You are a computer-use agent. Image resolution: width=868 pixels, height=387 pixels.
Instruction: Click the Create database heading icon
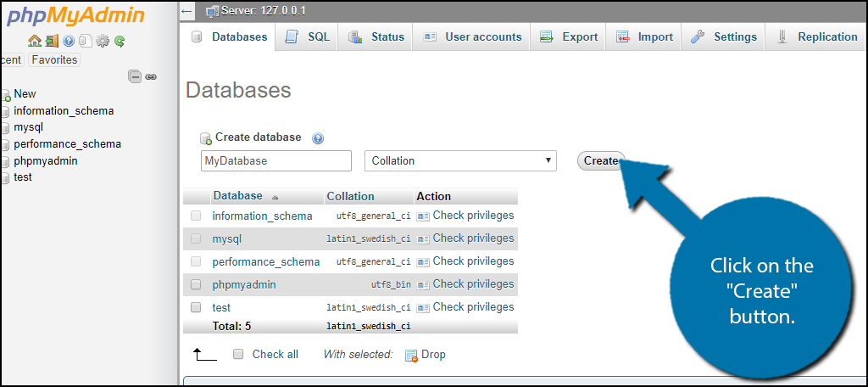[205, 138]
